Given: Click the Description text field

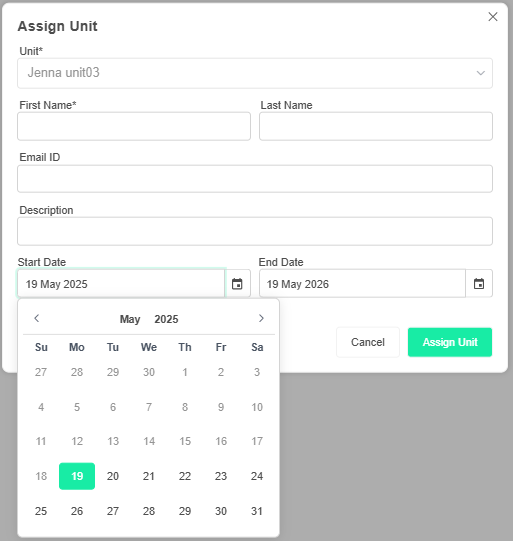Looking at the screenshot, I should (255, 231).
